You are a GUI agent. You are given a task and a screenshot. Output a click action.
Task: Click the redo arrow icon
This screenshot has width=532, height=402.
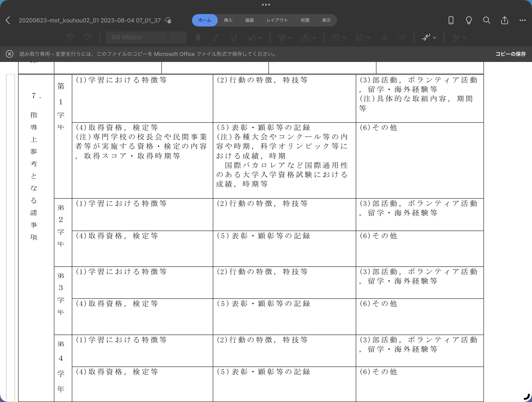coord(88,37)
